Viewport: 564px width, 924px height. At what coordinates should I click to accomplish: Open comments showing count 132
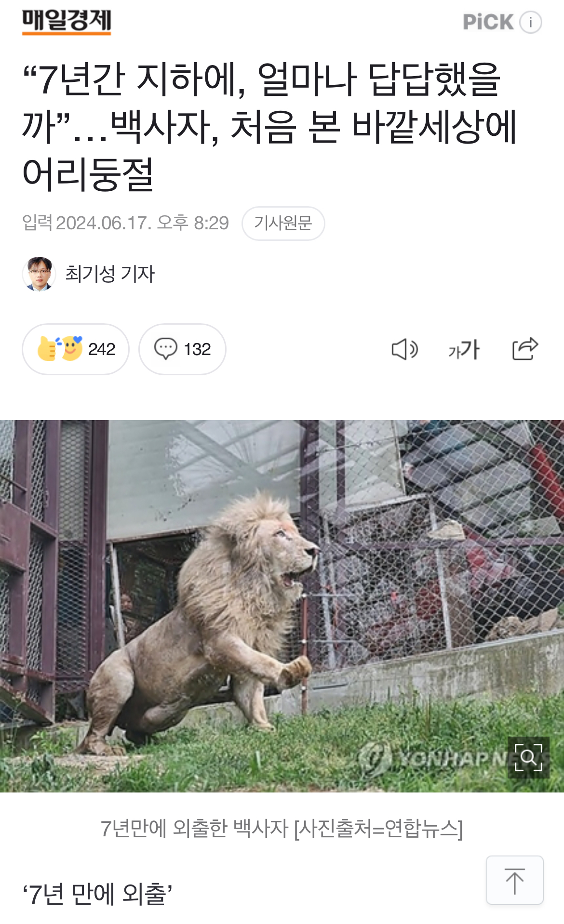182,349
